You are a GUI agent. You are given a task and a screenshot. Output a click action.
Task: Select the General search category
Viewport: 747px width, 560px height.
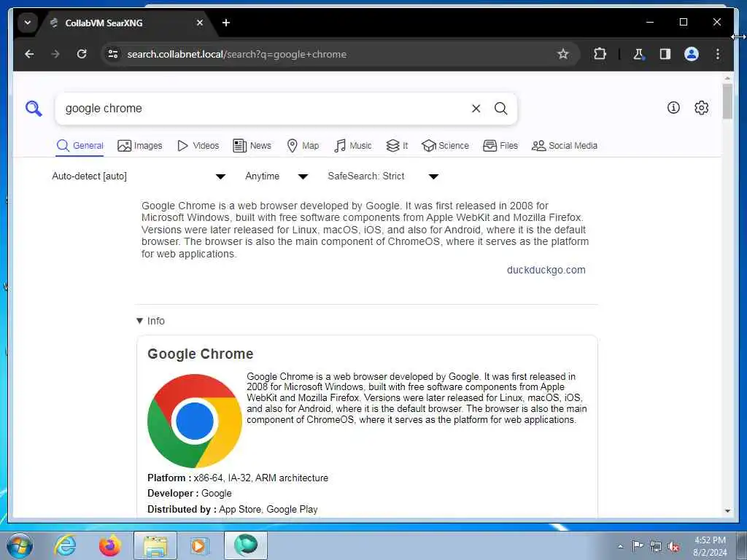[80, 146]
